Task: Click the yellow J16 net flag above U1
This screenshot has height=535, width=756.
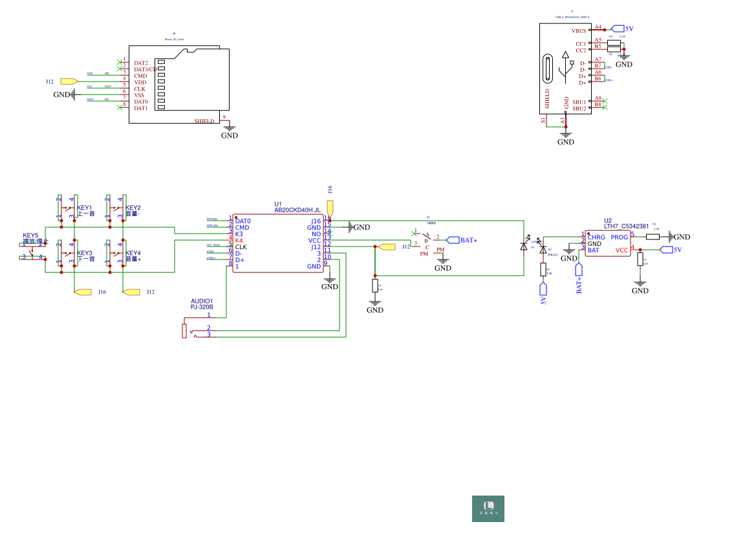Action: [330, 208]
